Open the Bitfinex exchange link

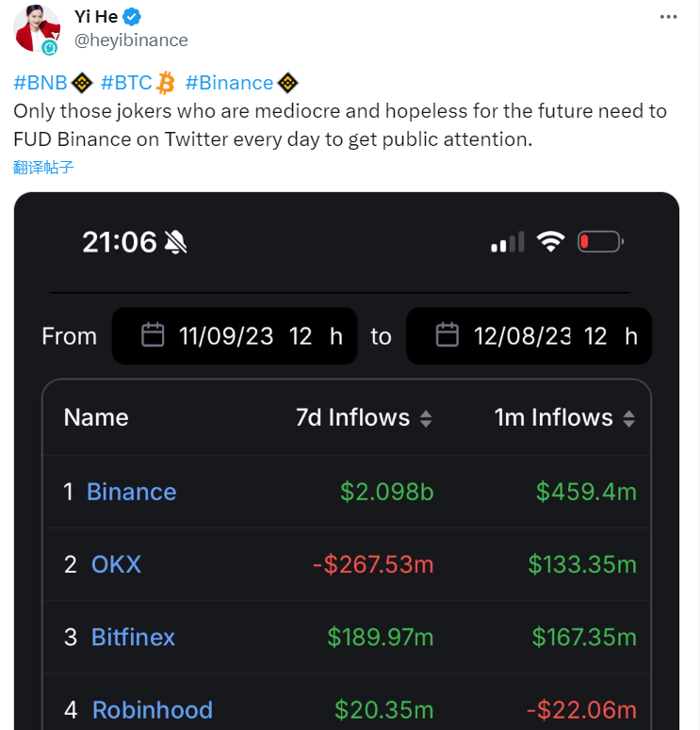[x=133, y=637]
